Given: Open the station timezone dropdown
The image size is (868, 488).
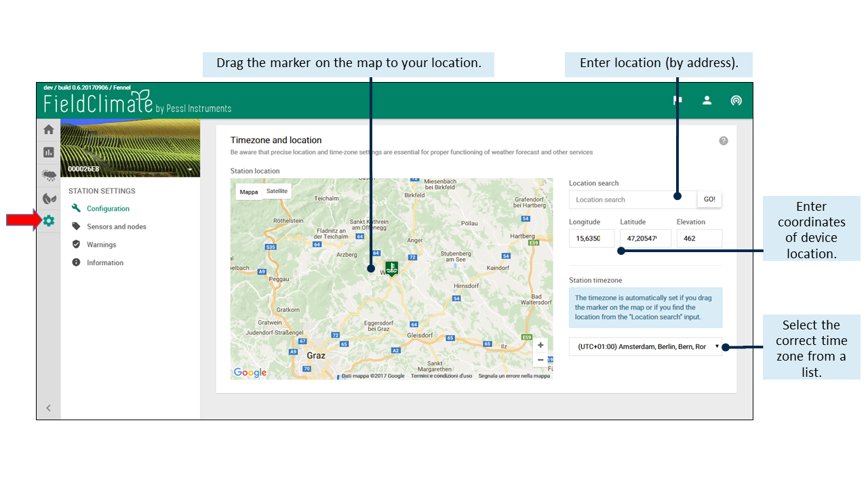Looking at the screenshot, I should [x=646, y=346].
